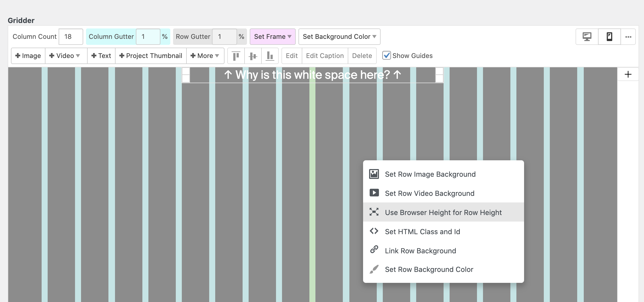Choose Set Row Background Color
Screen dimensions: 644x302
pos(429,269)
